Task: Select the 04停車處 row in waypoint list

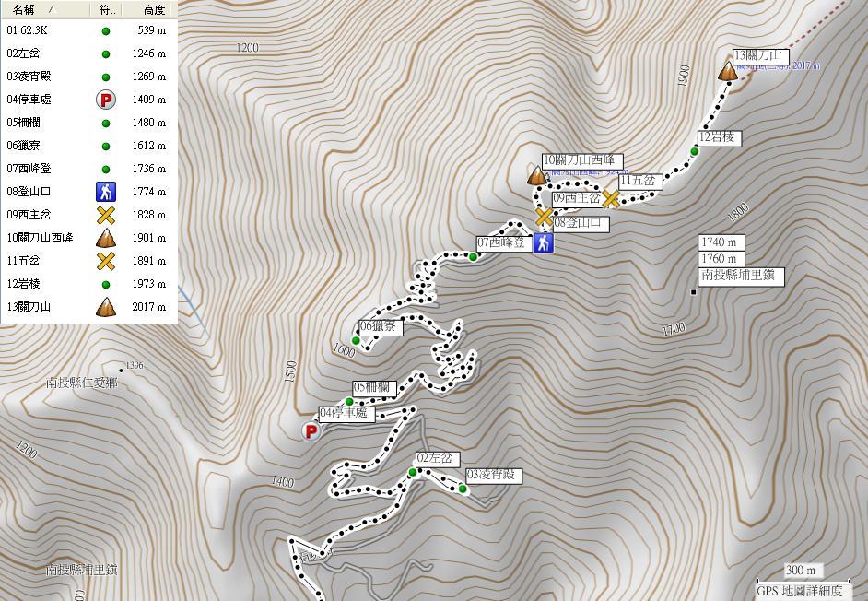Action: pos(89,100)
